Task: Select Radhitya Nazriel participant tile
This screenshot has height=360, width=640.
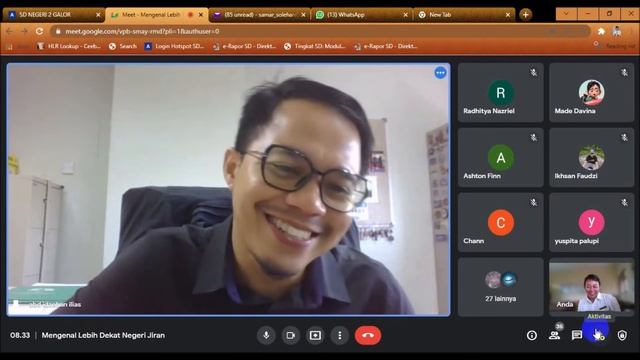Action: point(500,92)
